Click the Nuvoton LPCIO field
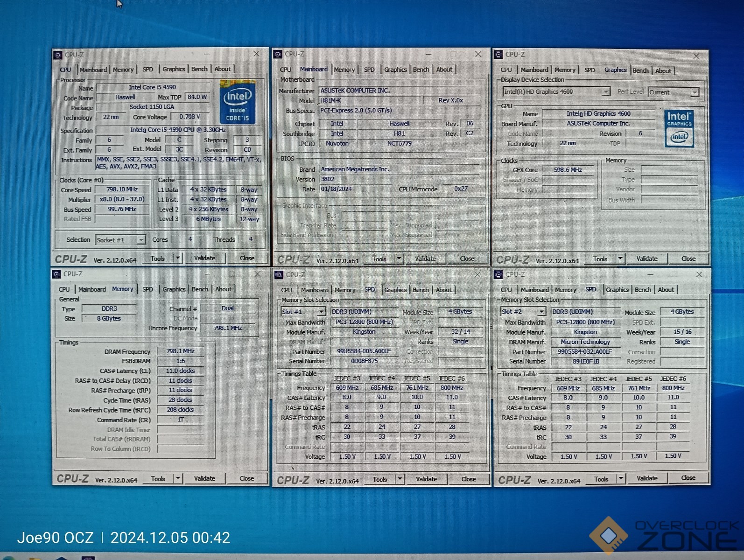This screenshot has height=560, width=744. [337, 143]
